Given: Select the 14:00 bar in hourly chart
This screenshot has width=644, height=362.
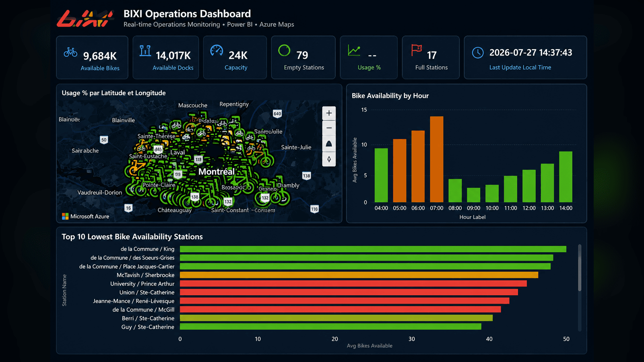Looking at the screenshot, I should pyautogui.click(x=566, y=177).
